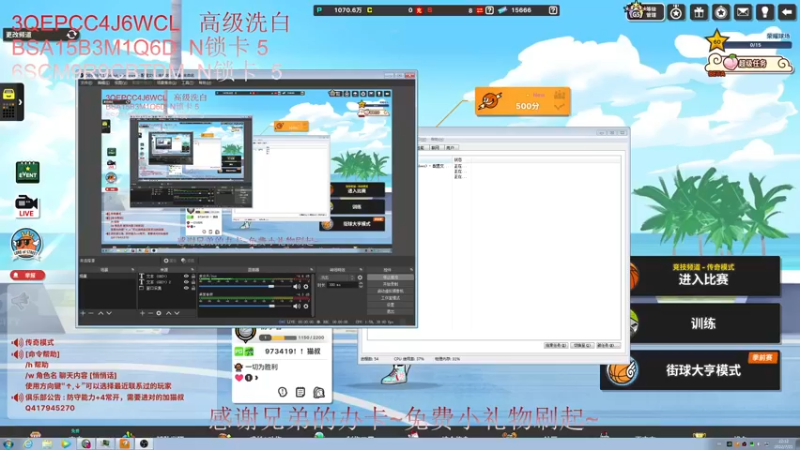Click the first help question mark in currency bar
The image size is (800, 450).
pyautogui.click(x=489, y=10)
